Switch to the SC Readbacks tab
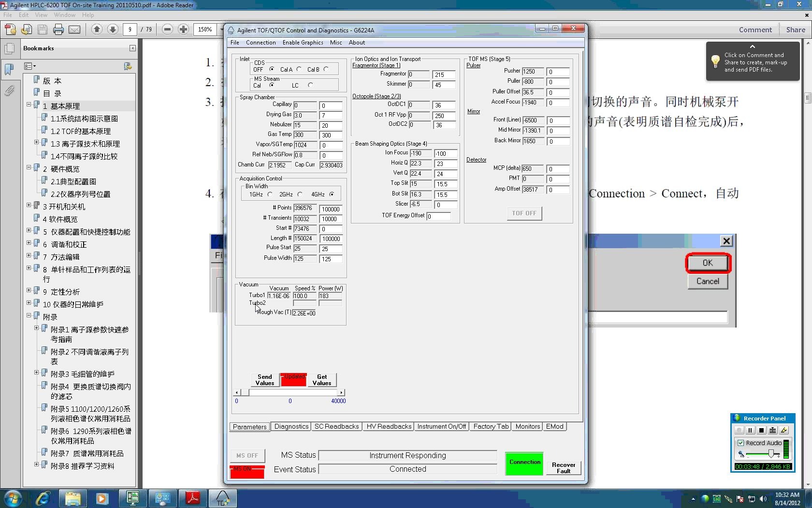The height and width of the screenshot is (508, 812). (x=336, y=427)
